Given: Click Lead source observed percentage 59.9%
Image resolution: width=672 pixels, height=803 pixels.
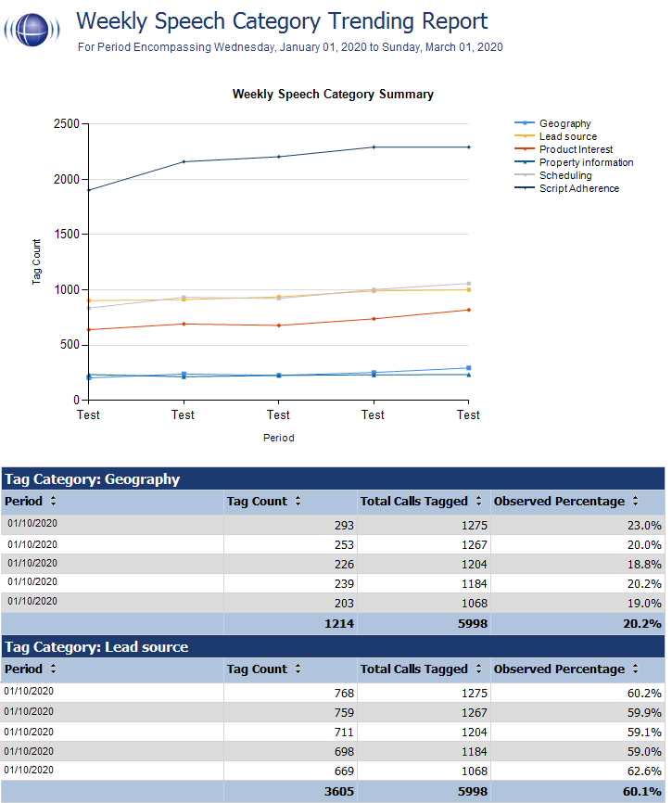Looking at the screenshot, I should click(644, 713).
